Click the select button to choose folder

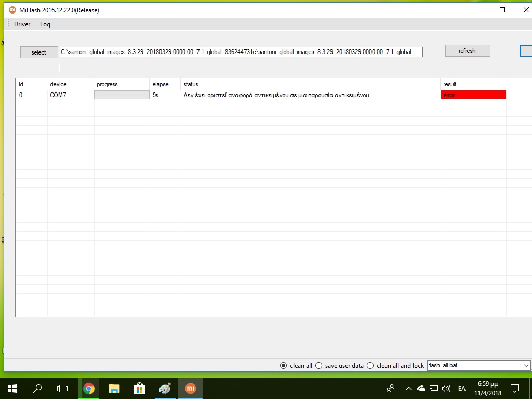pos(38,52)
